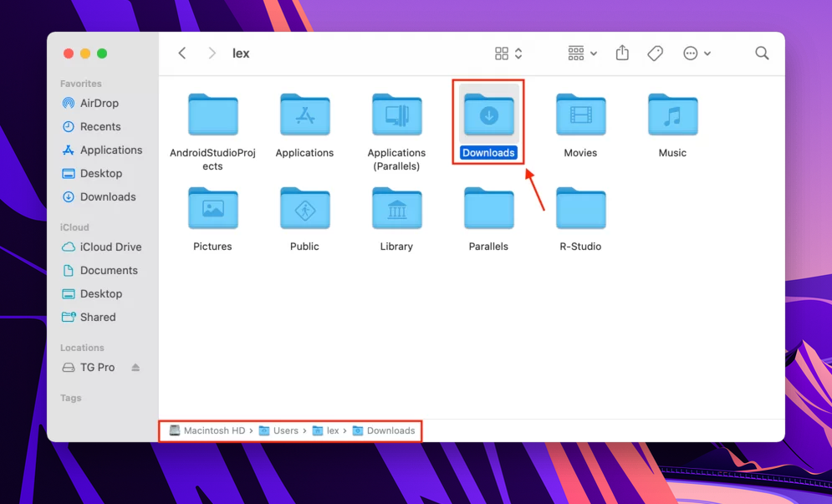Select the AndroidStudioProjects folder icon

coord(212,114)
